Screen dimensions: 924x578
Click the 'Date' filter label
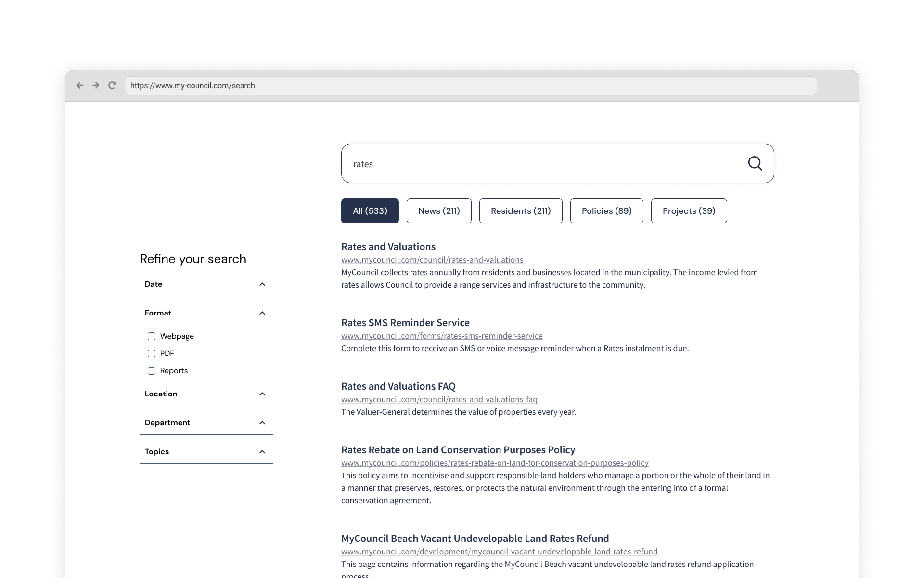[x=154, y=284]
